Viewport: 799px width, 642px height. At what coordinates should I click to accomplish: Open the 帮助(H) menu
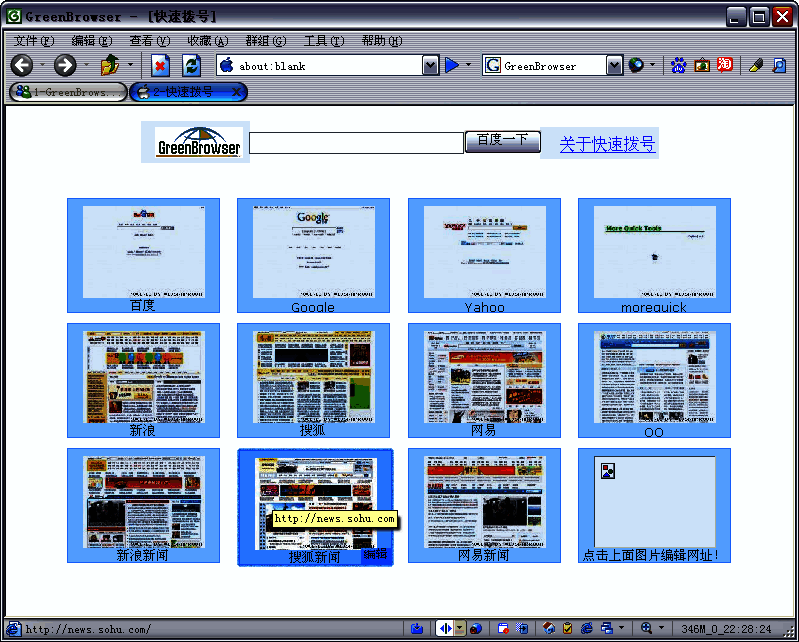click(x=382, y=41)
